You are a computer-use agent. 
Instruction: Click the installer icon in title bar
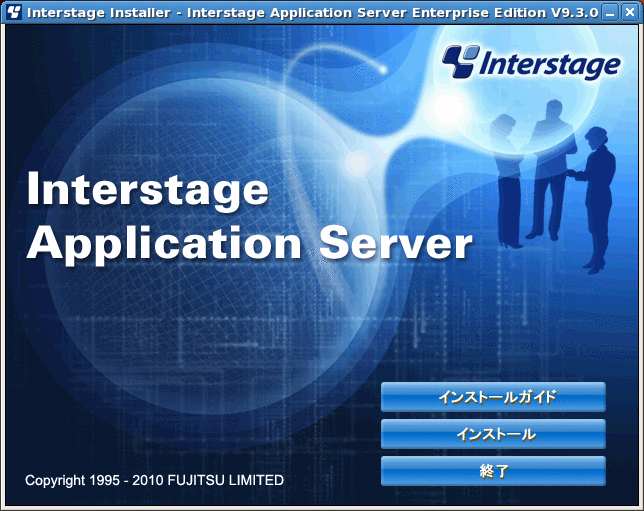pyautogui.click(x=14, y=12)
